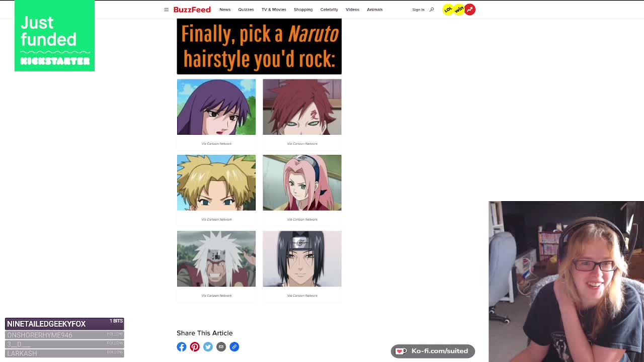The height and width of the screenshot is (362, 644).
Task: Share the article on Twitter
Action: (208, 347)
